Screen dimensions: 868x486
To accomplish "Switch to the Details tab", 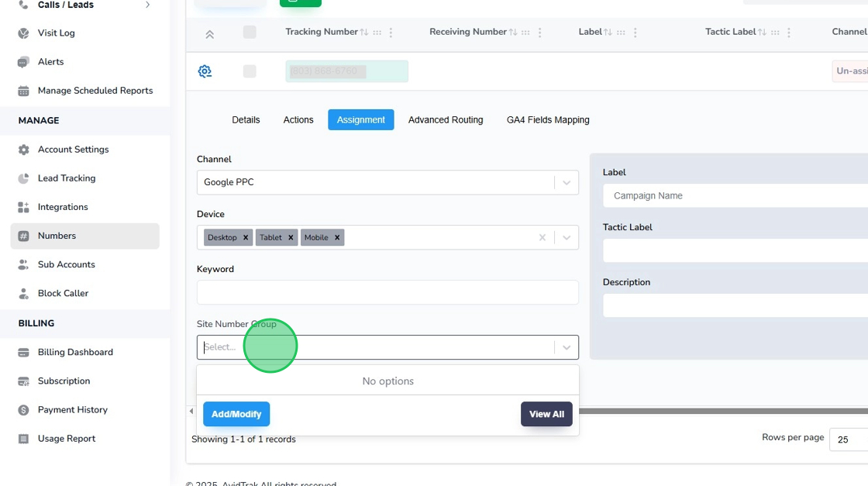I will [246, 119].
